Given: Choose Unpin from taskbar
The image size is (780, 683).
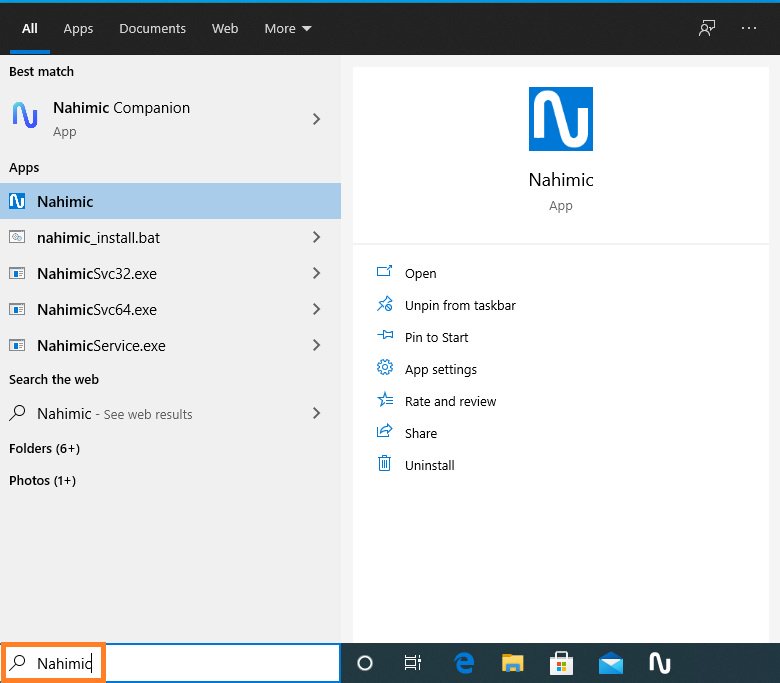Looking at the screenshot, I should click(x=460, y=305).
